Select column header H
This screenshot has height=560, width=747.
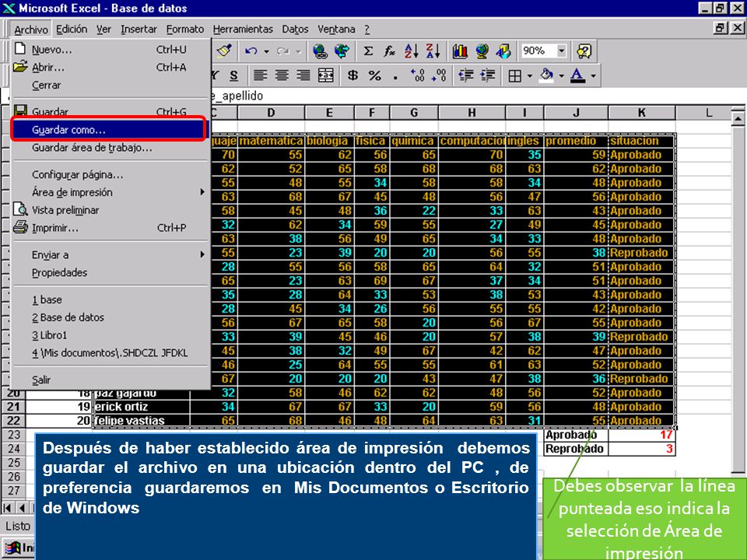pyautogui.click(x=472, y=113)
